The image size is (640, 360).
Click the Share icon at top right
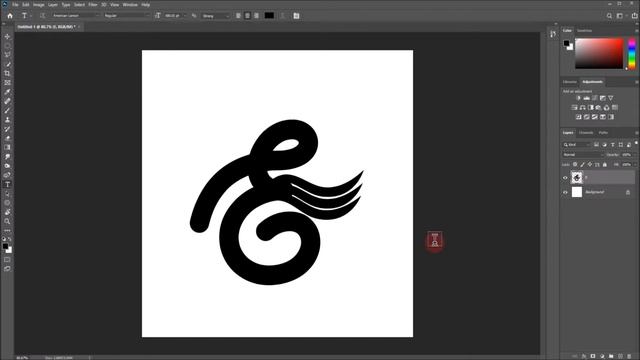634,16
